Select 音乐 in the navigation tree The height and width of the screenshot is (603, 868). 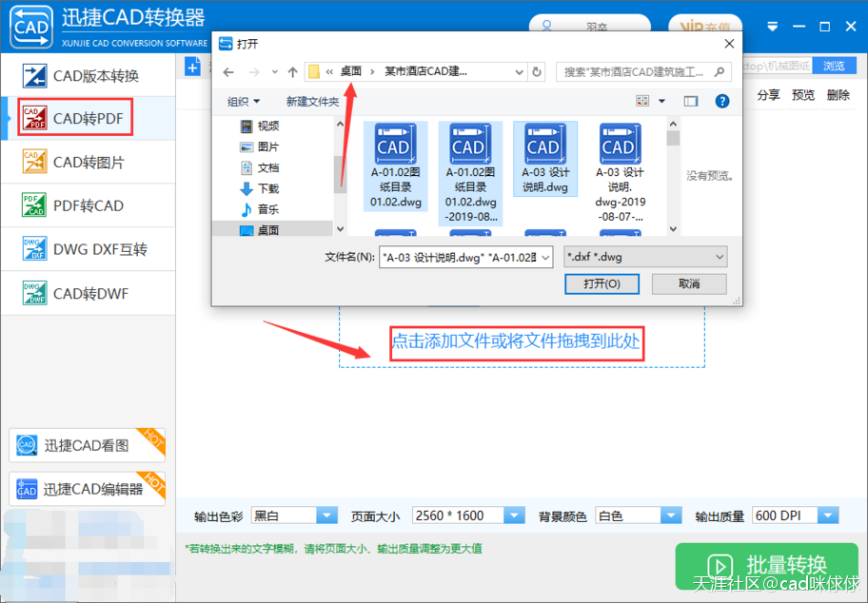tap(259, 209)
